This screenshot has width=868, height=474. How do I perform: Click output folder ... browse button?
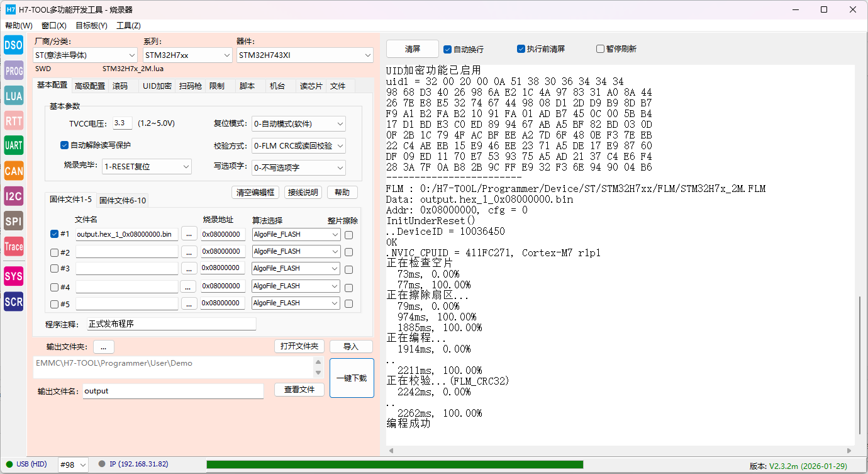pos(104,347)
